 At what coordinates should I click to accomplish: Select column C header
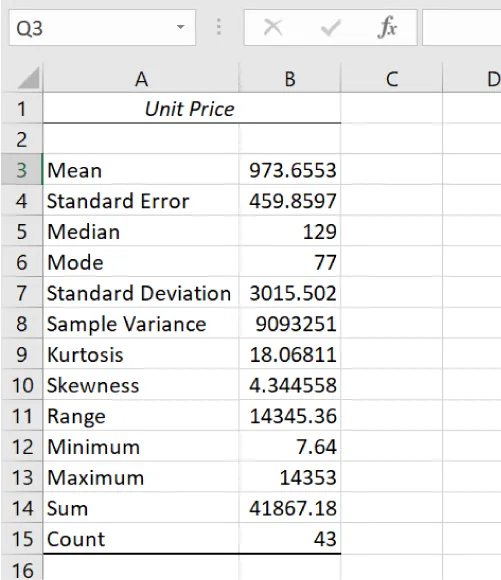tap(391, 78)
